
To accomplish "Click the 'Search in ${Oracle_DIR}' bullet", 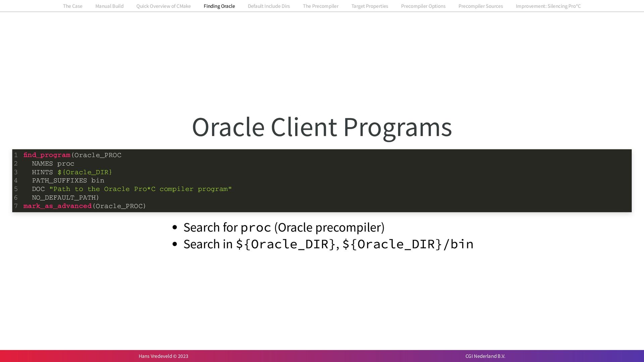I will coord(328,244).
